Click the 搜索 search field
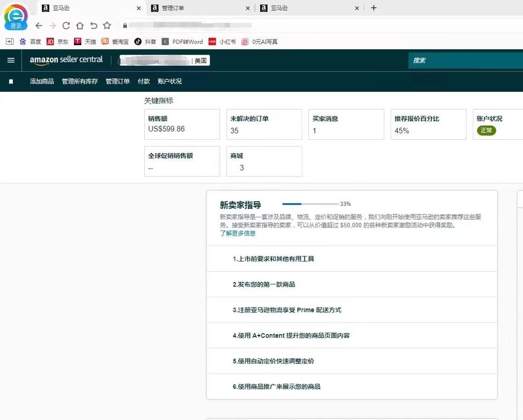The height and width of the screenshot is (420, 523). [x=466, y=60]
